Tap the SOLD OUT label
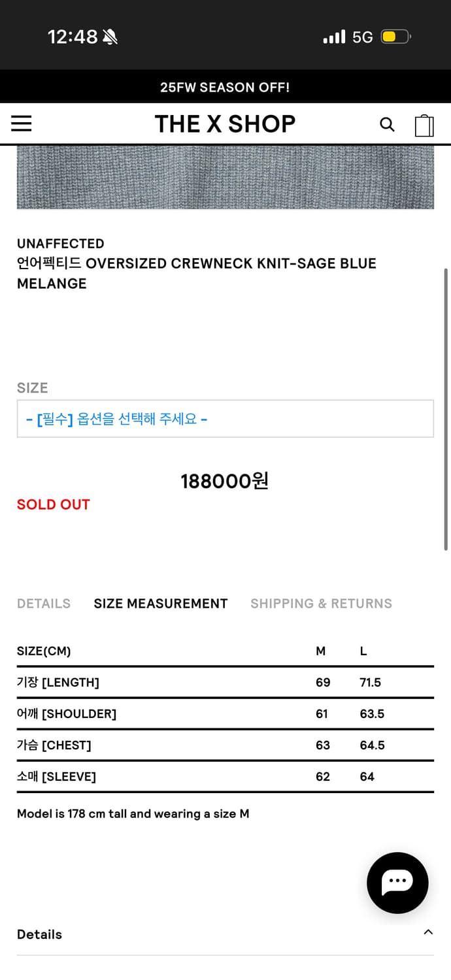Viewport: 451px width, 980px height. tap(54, 504)
